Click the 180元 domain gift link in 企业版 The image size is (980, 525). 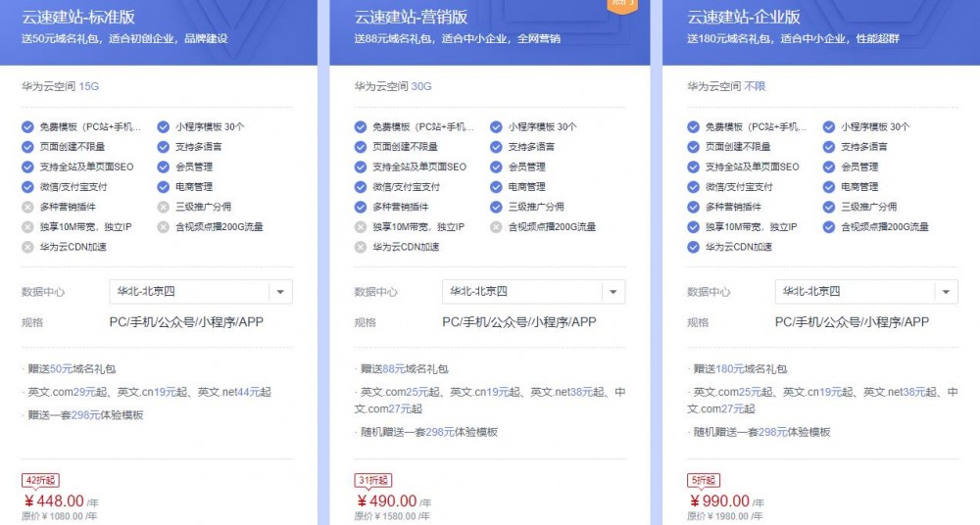(731, 369)
